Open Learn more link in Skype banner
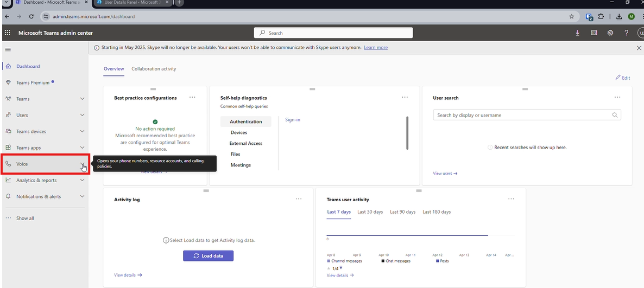The image size is (644, 288). (376, 48)
